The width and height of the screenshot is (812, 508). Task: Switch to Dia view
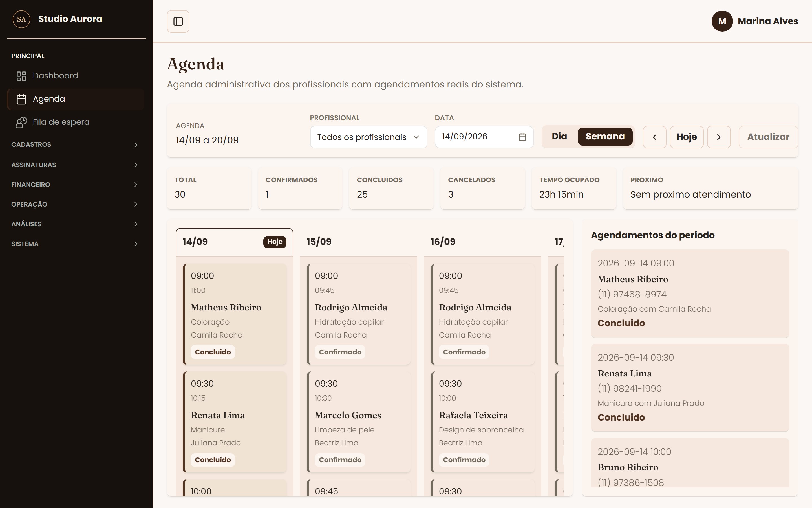click(x=559, y=136)
